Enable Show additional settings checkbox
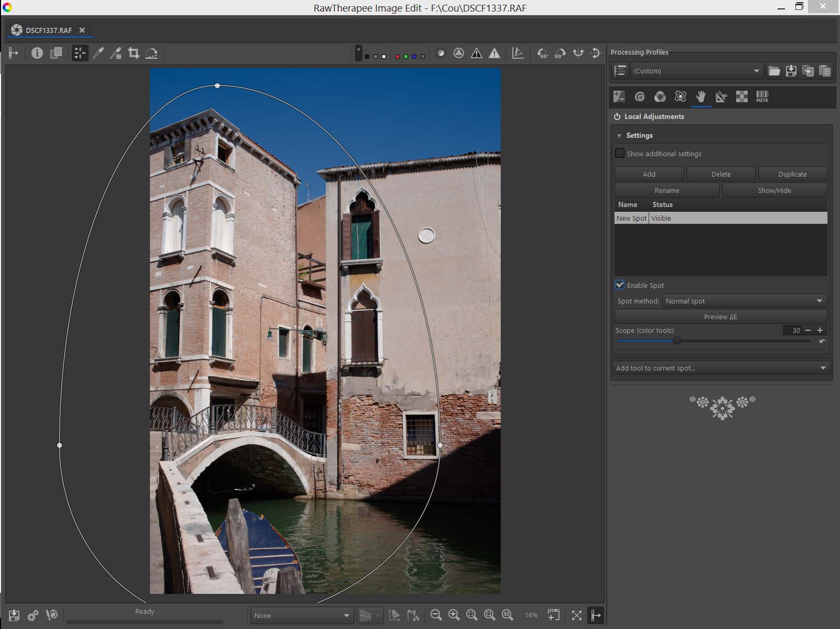 (620, 154)
